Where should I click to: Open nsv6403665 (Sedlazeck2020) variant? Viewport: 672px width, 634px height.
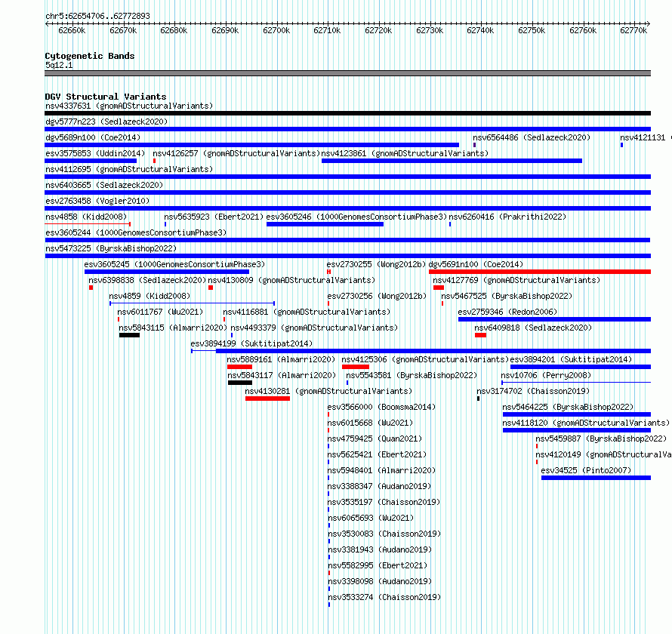tap(104, 185)
